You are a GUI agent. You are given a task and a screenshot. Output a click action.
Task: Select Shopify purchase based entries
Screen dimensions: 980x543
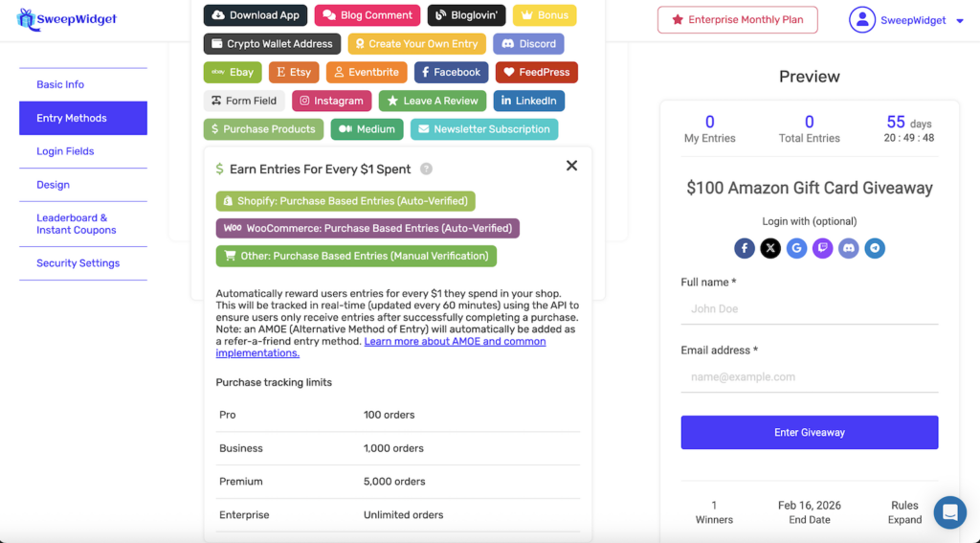345,201
